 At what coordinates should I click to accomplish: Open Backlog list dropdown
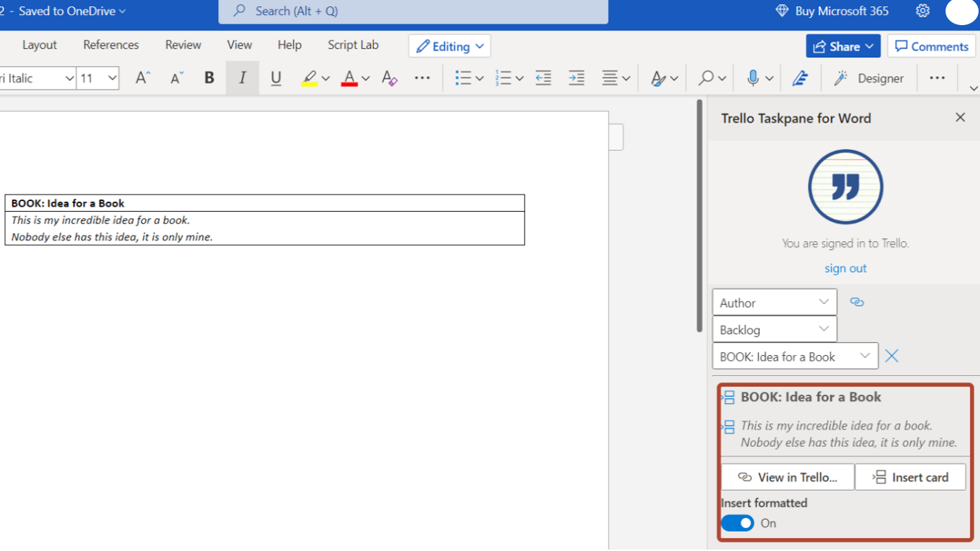click(x=774, y=329)
